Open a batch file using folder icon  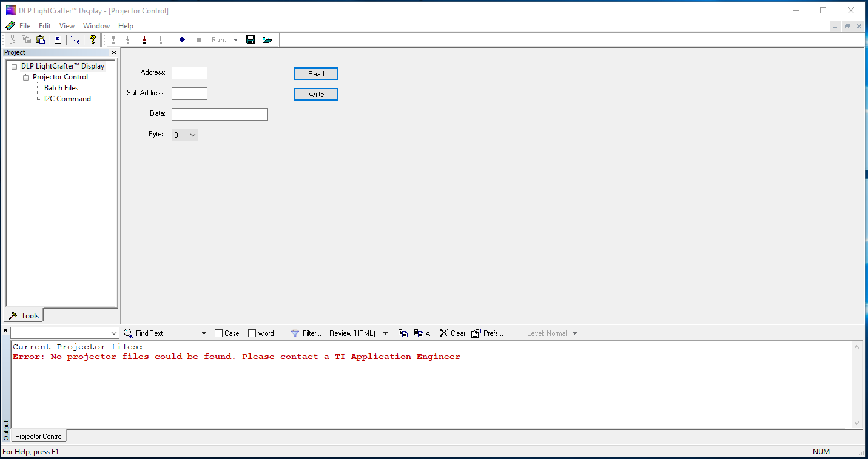(x=267, y=39)
